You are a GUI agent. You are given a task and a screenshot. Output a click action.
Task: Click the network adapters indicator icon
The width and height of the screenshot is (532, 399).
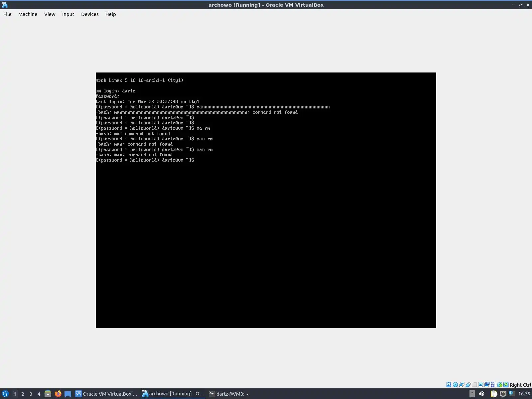[462, 385]
